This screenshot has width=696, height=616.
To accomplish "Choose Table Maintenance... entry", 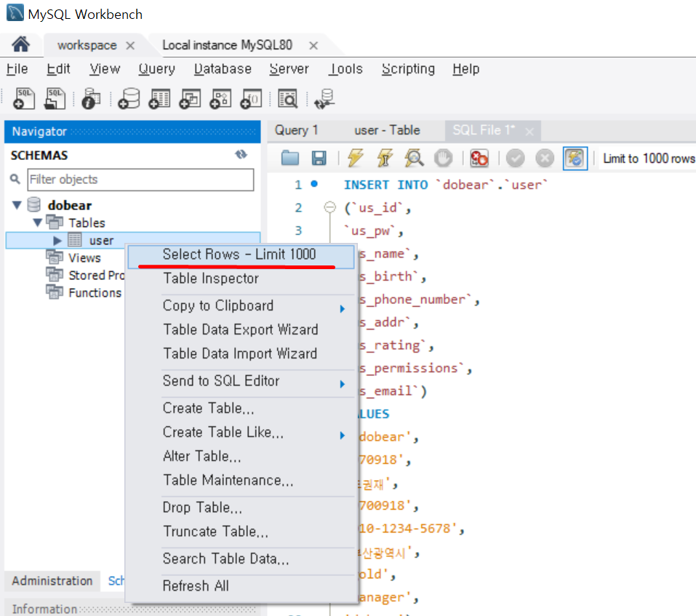I will 241,480.
